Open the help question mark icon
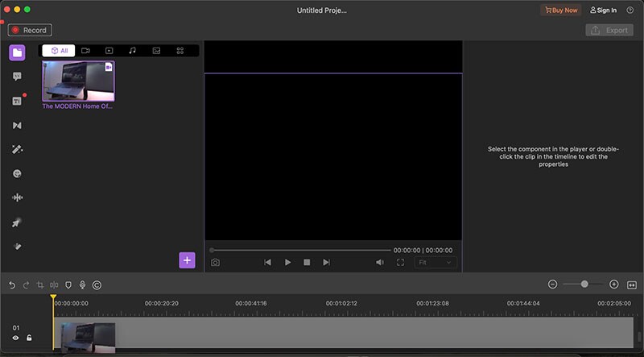644x357 pixels. point(630,10)
